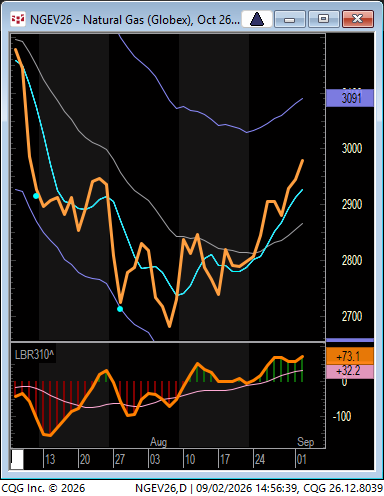
Task: Click the 13 date on time axis
Action: (x=50, y=460)
